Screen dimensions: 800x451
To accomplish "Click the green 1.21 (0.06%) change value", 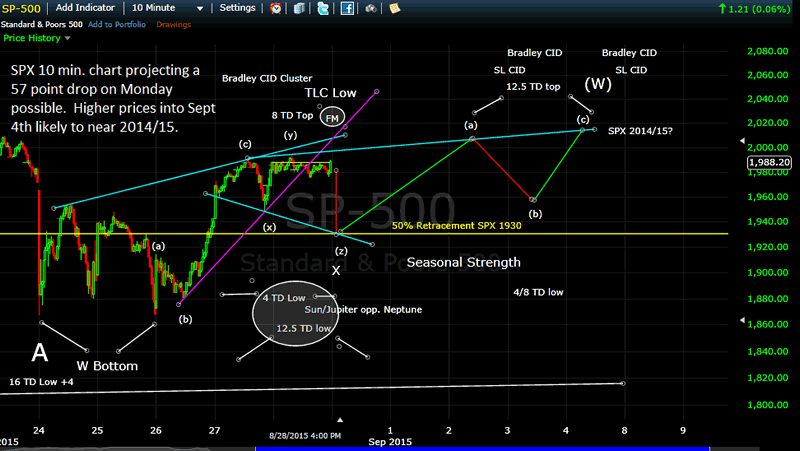I will [755, 9].
